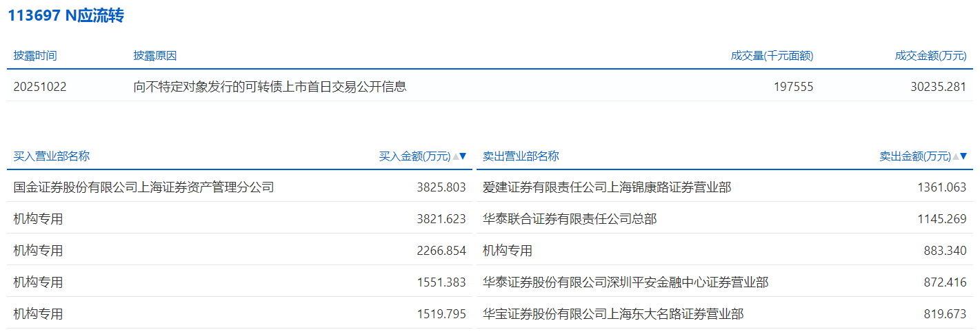Click the 可转债上市首日交易公开信息 disclosure reason
Screen dimensions: 980x332
270,87
